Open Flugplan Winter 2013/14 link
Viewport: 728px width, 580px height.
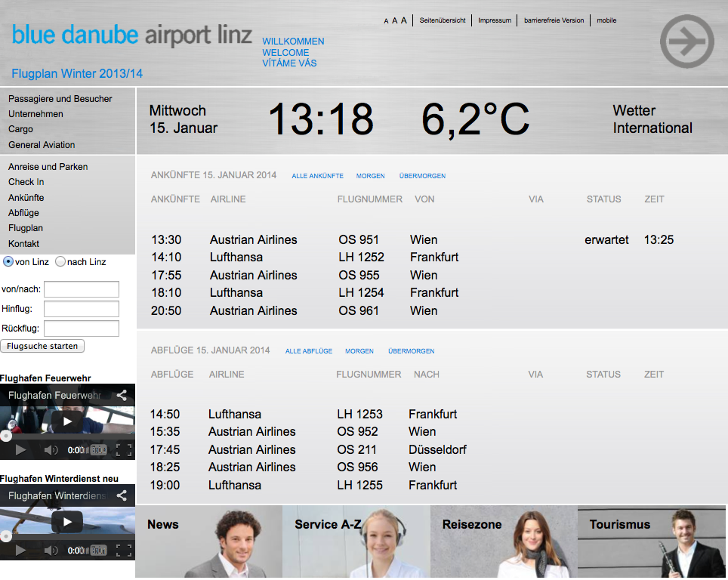coord(77,73)
